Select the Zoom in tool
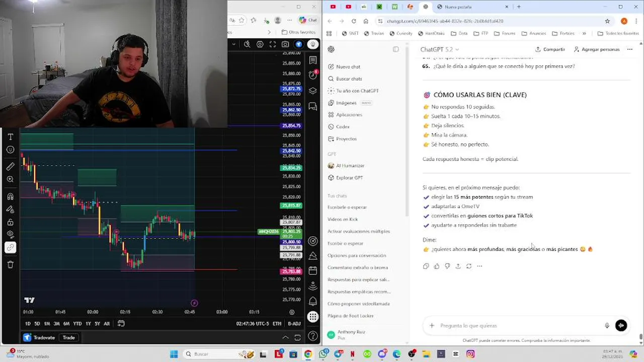The image size is (644, 362). (10, 179)
